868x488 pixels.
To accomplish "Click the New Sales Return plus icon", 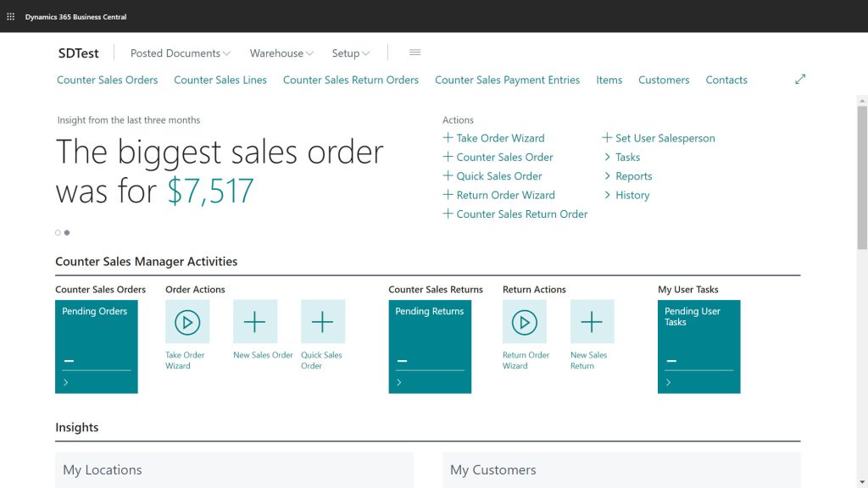I will [x=592, y=322].
